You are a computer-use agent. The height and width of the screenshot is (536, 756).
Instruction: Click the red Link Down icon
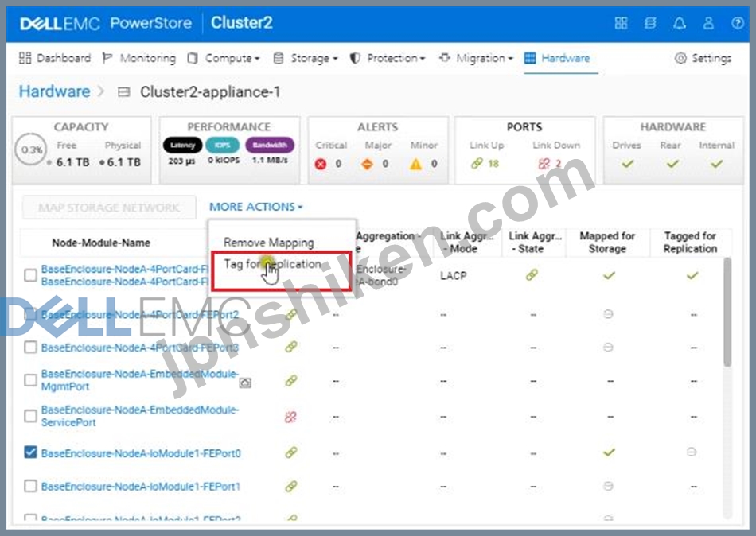pos(544,164)
